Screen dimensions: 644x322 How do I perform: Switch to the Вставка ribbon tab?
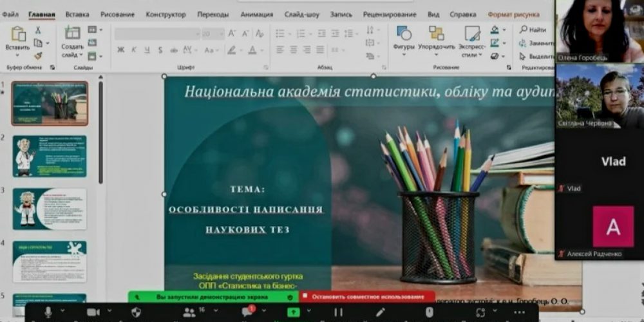[77, 14]
